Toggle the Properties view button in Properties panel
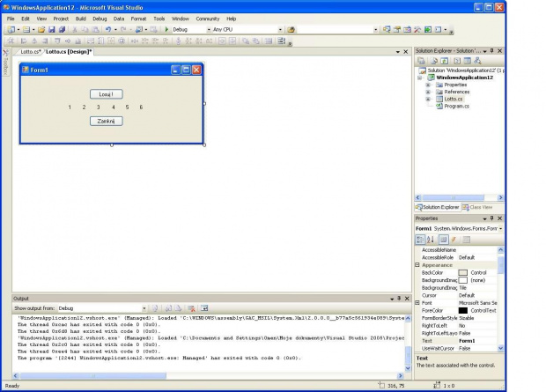The height and width of the screenshot is (392, 546). point(443,240)
